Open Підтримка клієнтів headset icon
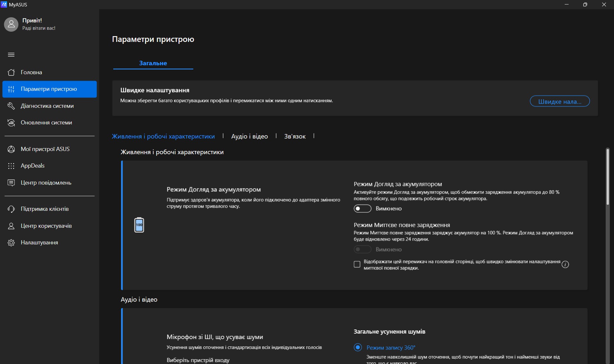 click(x=11, y=209)
